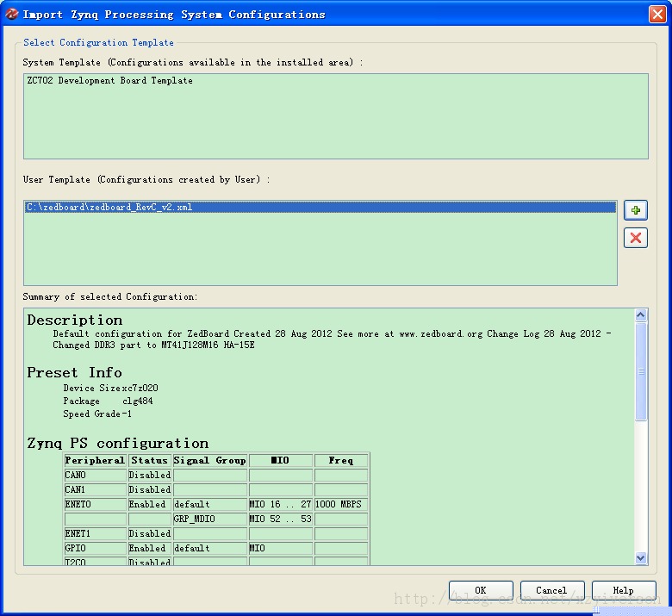Add a user template with the green plus icon
672x616 pixels.
[x=636, y=210]
